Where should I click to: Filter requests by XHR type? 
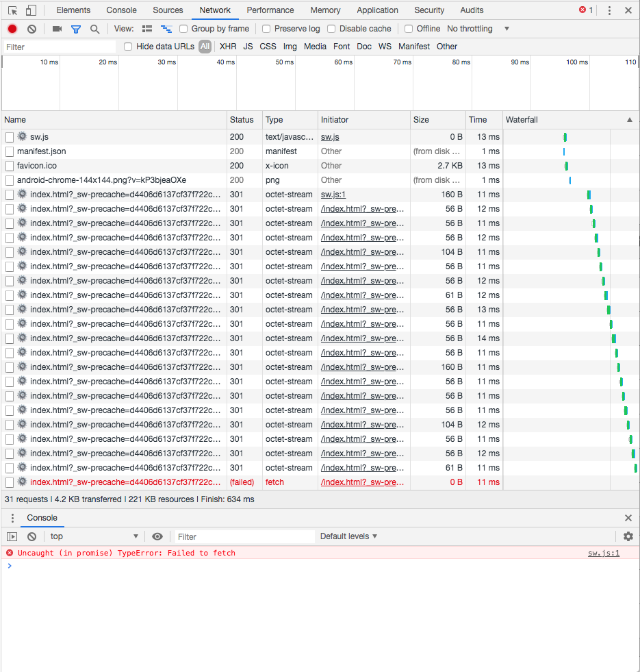click(227, 46)
